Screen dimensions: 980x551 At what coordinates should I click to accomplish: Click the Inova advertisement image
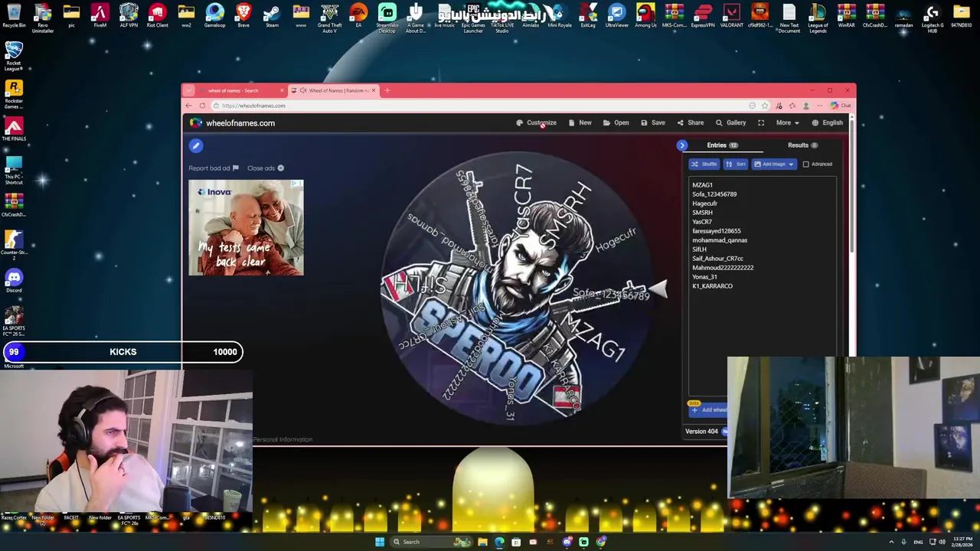pos(246,227)
